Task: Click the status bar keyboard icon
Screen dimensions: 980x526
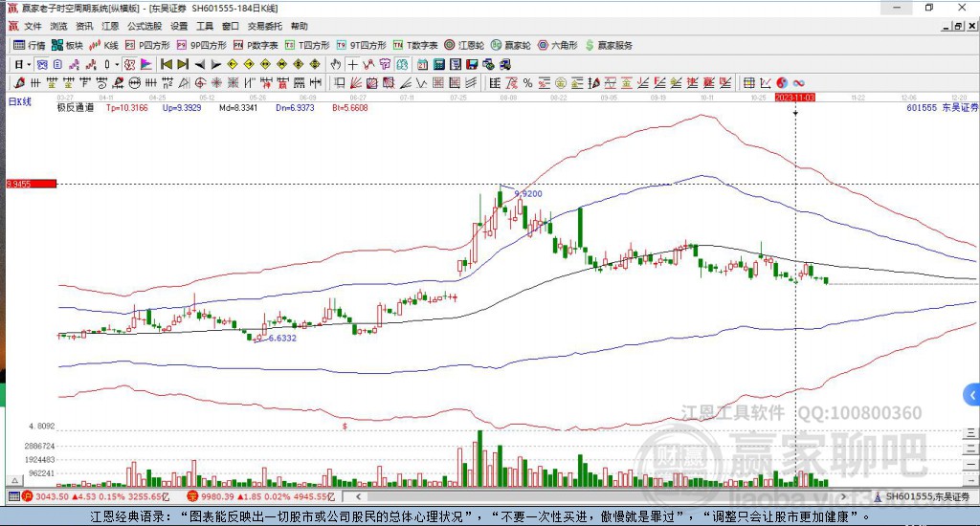Action: tap(13, 496)
